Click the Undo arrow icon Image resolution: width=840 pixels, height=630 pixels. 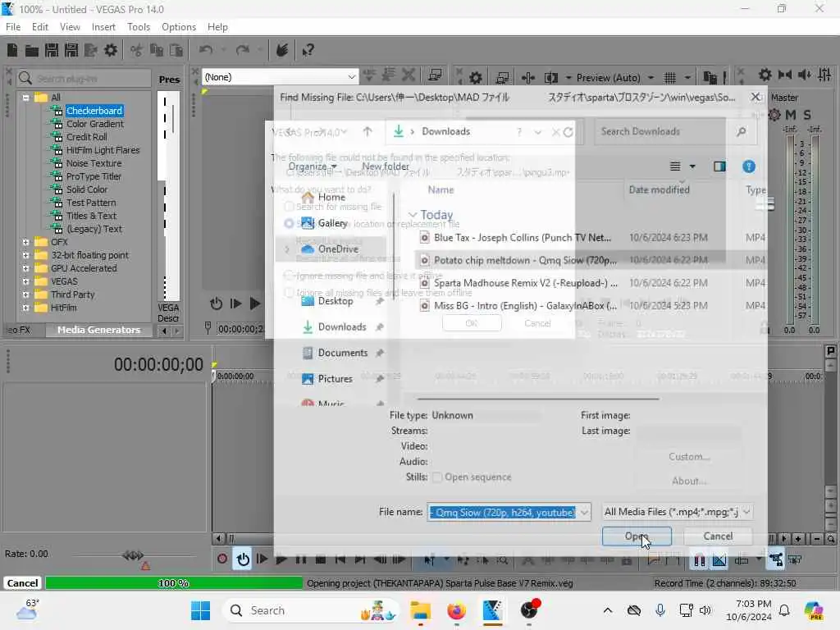point(206,50)
